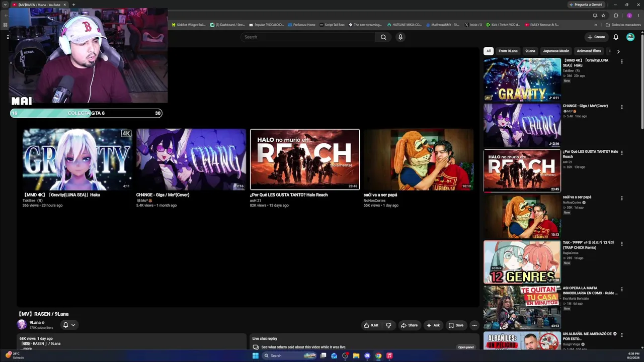Click the Ask button
This screenshot has height=362, width=644.
point(433,325)
